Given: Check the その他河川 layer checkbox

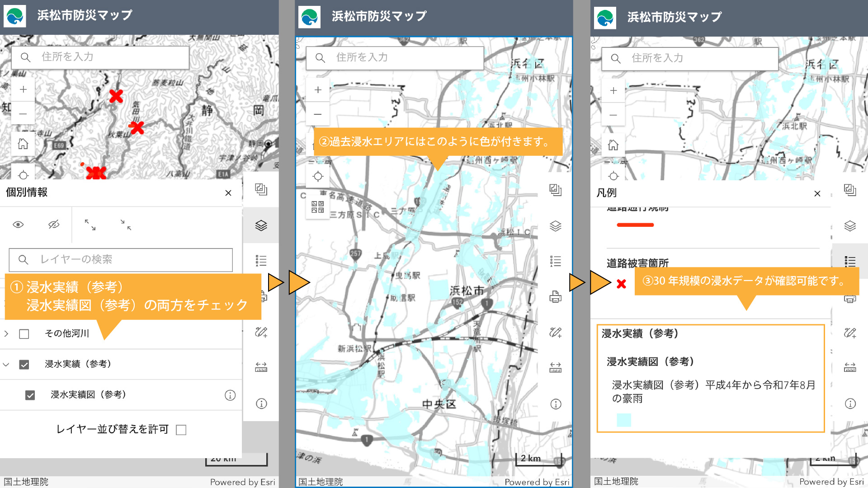Looking at the screenshot, I should pyautogui.click(x=24, y=334).
